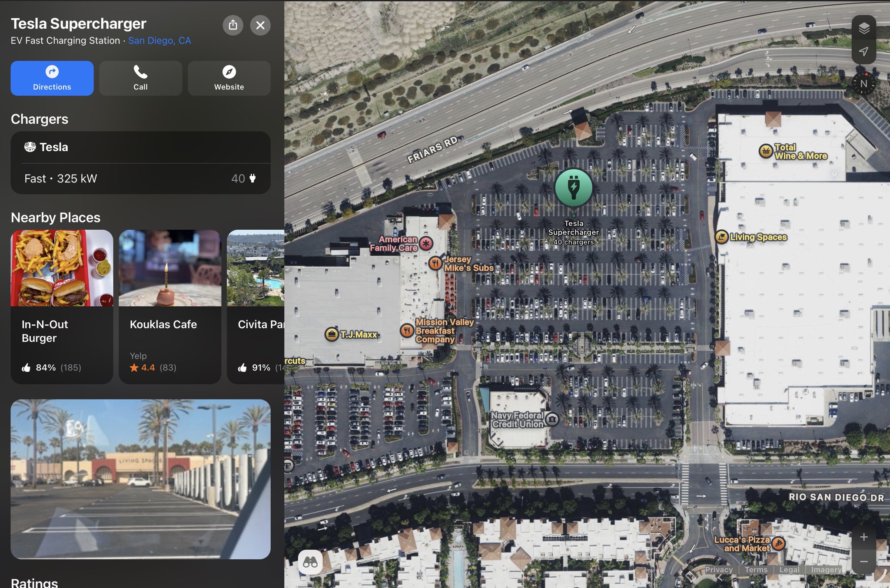Viewport: 890px width, 588px height.
Task: Select the T.J.Maxx shopping bag pin
Action: [332, 334]
